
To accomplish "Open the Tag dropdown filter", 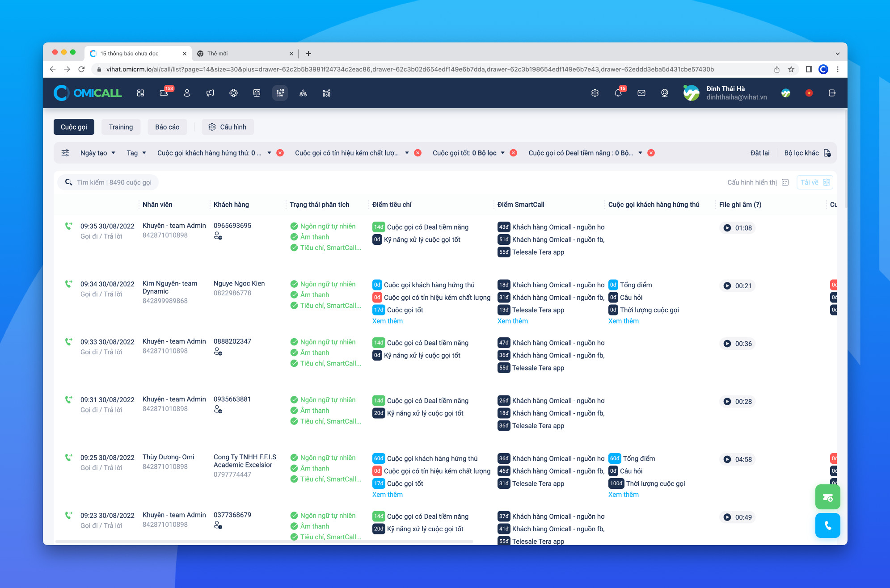I will (x=136, y=153).
